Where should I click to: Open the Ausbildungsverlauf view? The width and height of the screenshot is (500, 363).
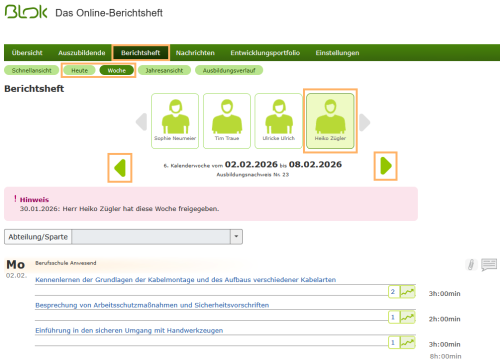[x=229, y=70]
